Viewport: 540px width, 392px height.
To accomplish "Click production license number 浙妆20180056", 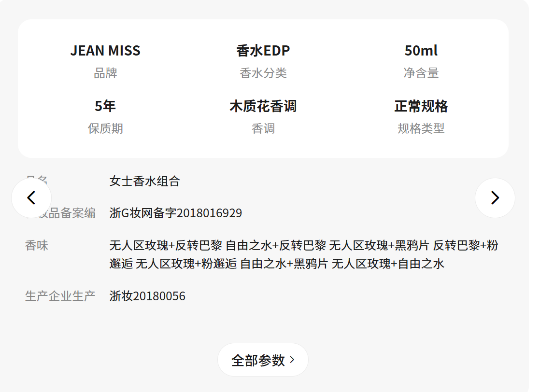I will point(147,296).
